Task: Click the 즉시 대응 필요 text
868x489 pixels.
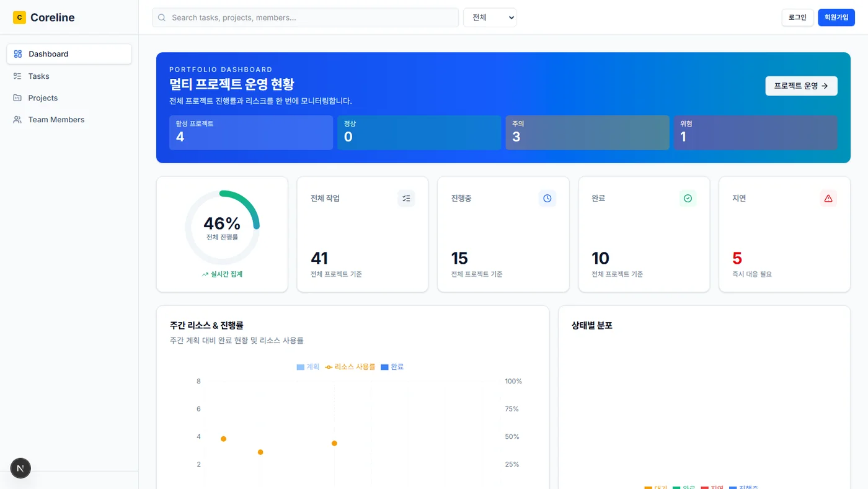Action: [752, 274]
